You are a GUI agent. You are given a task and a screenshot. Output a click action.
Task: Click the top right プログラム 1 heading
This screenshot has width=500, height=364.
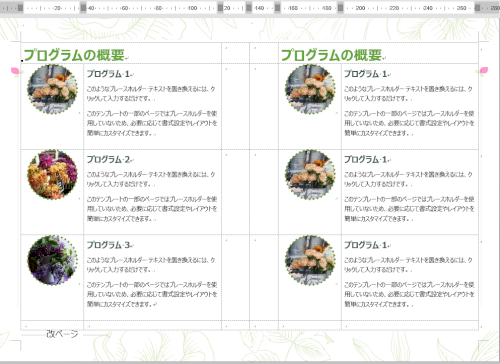pos(366,74)
